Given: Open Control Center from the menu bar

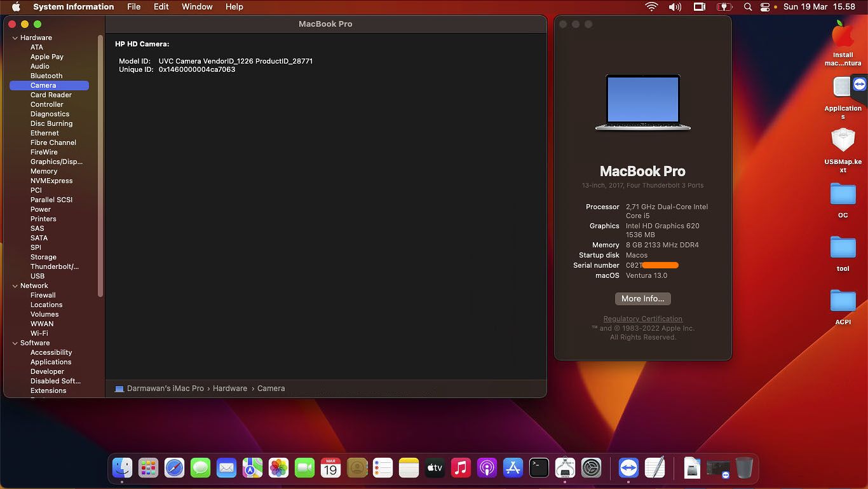Looking at the screenshot, I should click(x=765, y=7).
